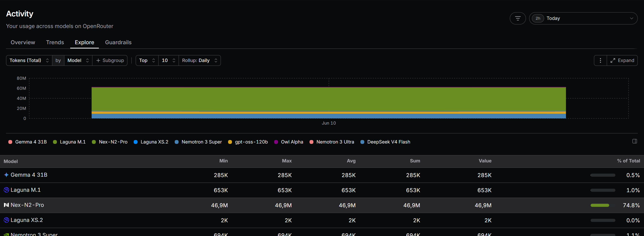Click the Gemma 4 31B sparkle icon
This screenshot has height=236, width=644.
[x=6, y=175]
